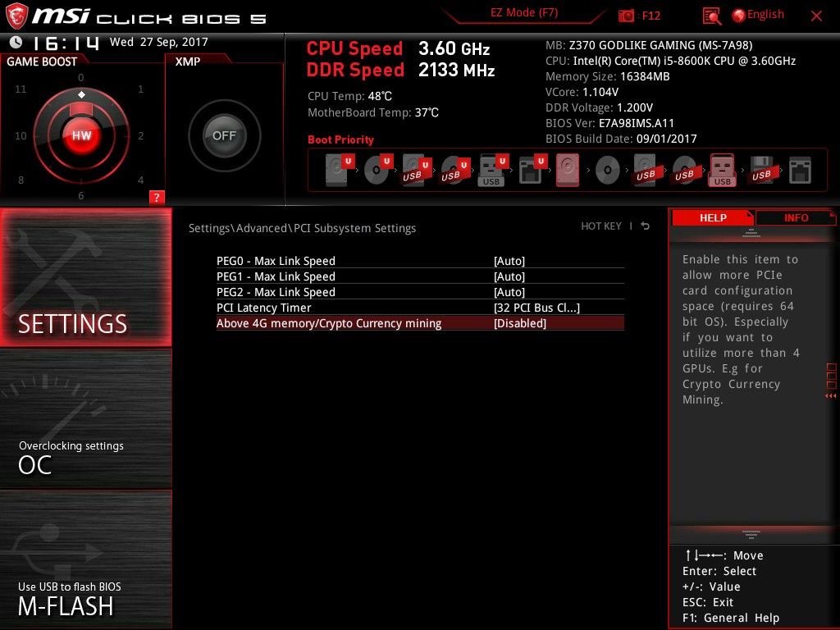The image size is (840, 630).
Task: Select the legacy network boot icon at end
Action: [800, 171]
